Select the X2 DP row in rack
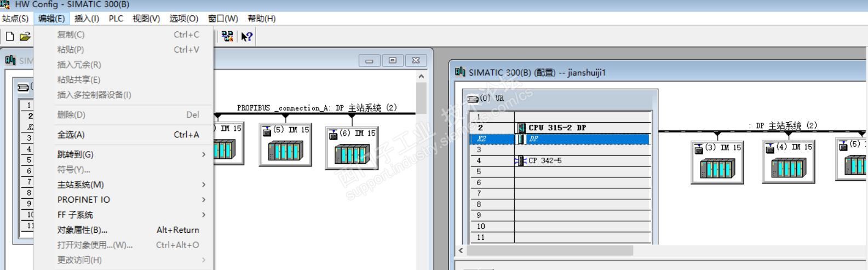868x270 pixels. [x=561, y=139]
